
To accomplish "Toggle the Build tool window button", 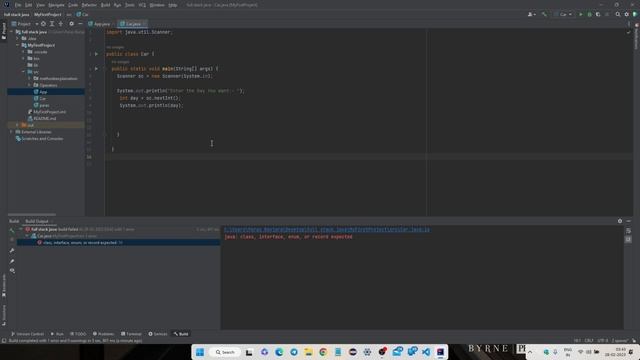I will pyautogui.click(x=181, y=334).
